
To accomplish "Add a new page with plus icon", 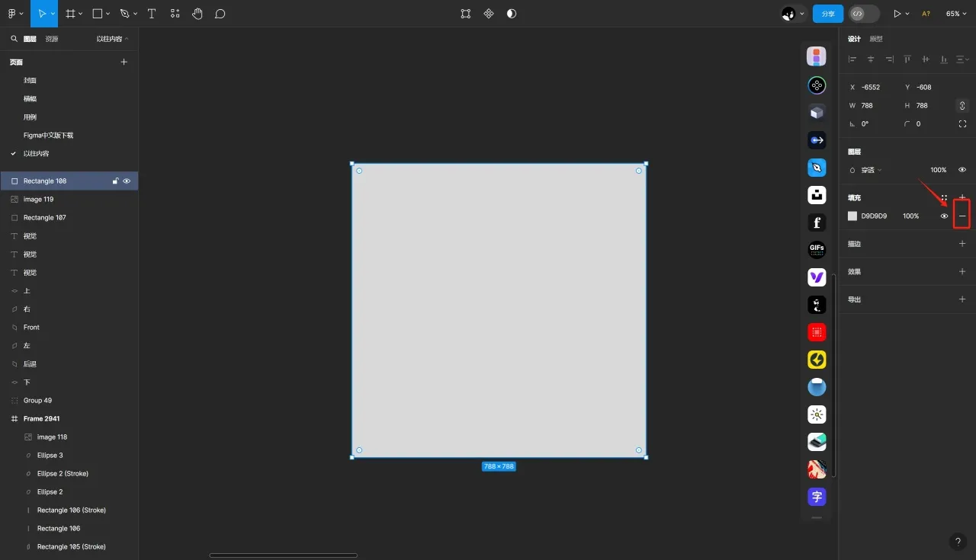I will click(x=124, y=62).
